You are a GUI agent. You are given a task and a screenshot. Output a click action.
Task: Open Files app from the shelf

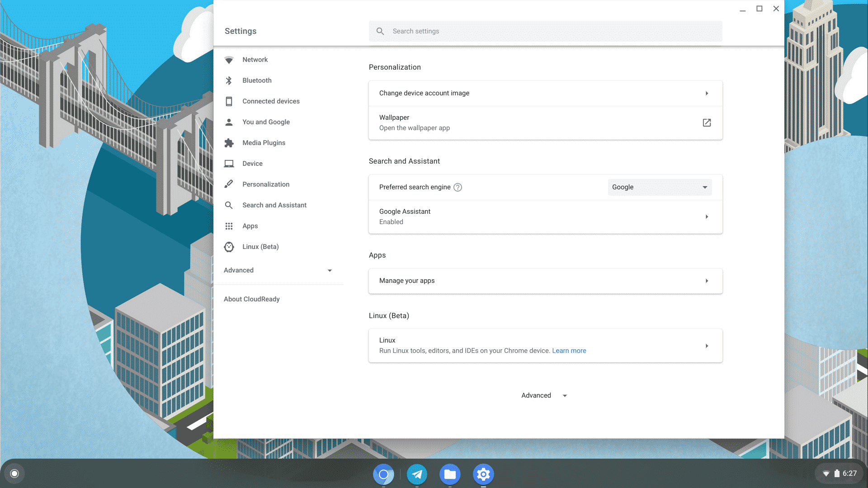tap(450, 474)
